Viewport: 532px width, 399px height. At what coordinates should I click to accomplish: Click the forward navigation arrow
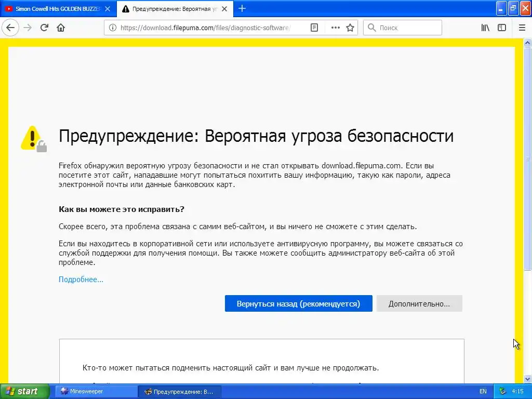pyautogui.click(x=28, y=28)
